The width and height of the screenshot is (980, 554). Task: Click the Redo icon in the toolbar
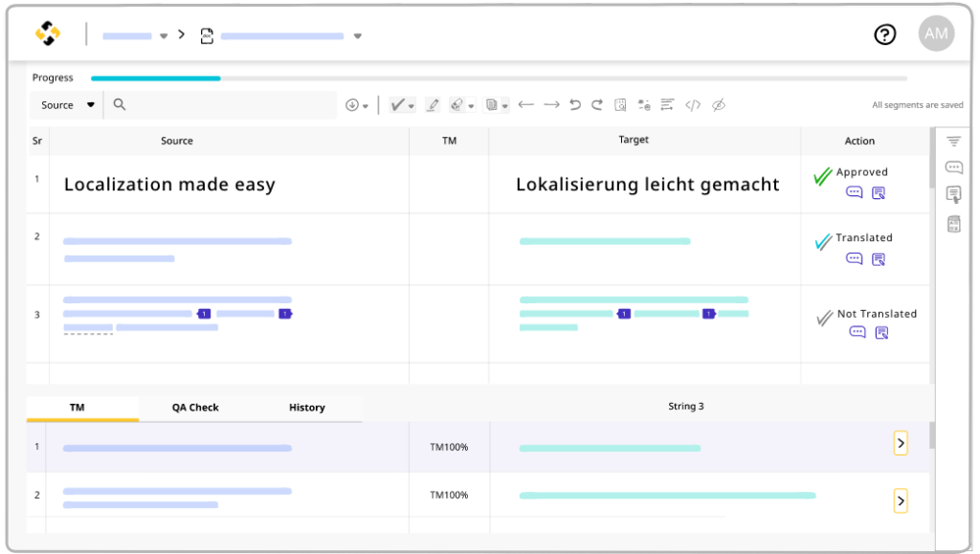(596, 104)
